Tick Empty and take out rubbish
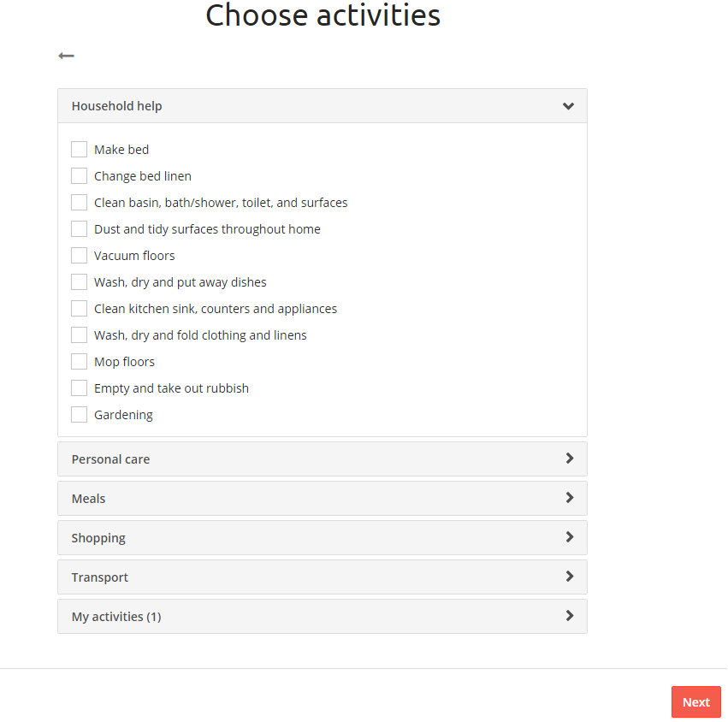 pyautogui.click(x=79, y=388)
